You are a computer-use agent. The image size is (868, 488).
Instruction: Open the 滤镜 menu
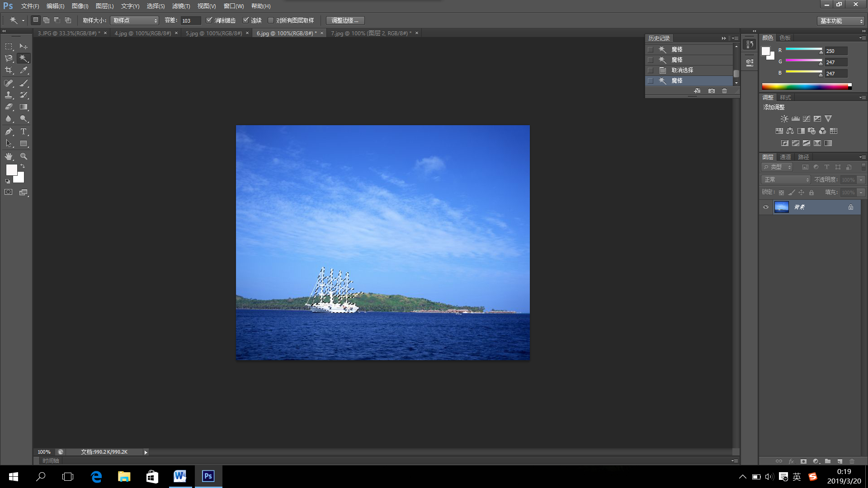181,6
